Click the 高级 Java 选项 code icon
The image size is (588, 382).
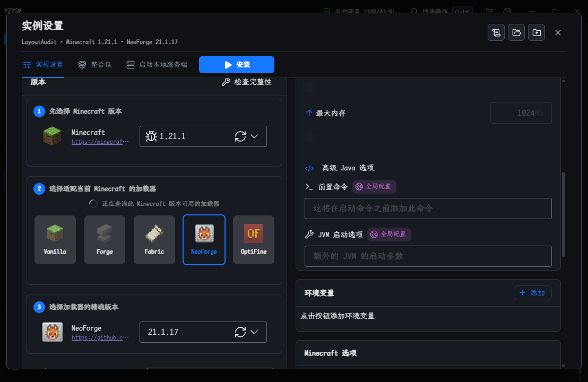309,168
